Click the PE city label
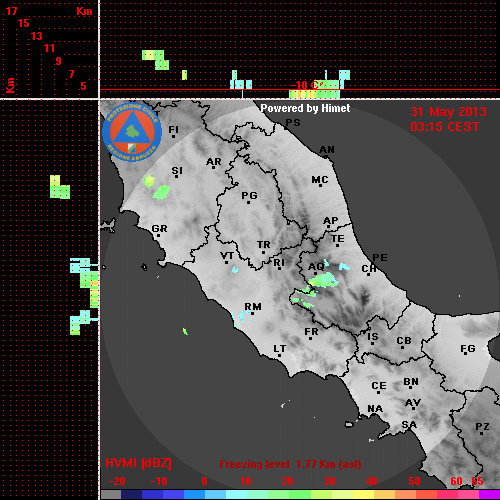The image size is (500, 500). [x=380, y=257]
